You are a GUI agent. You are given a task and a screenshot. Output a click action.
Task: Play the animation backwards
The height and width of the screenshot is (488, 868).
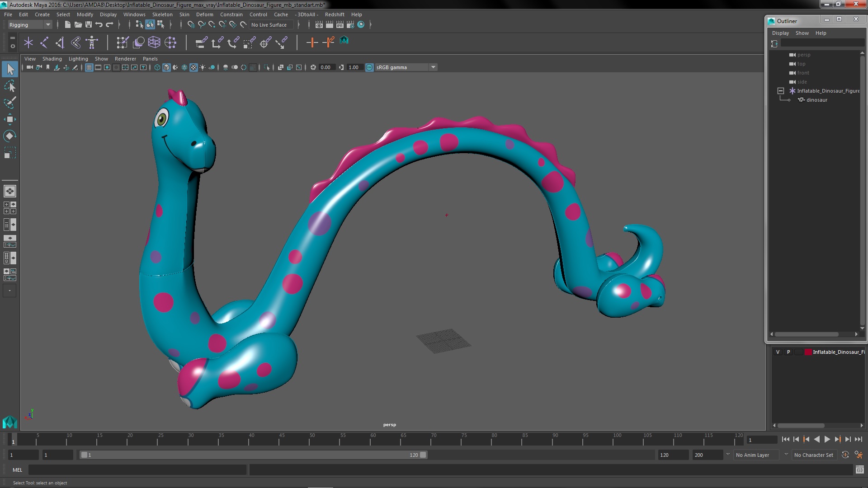pyautogui.click(x=816, y=439)
